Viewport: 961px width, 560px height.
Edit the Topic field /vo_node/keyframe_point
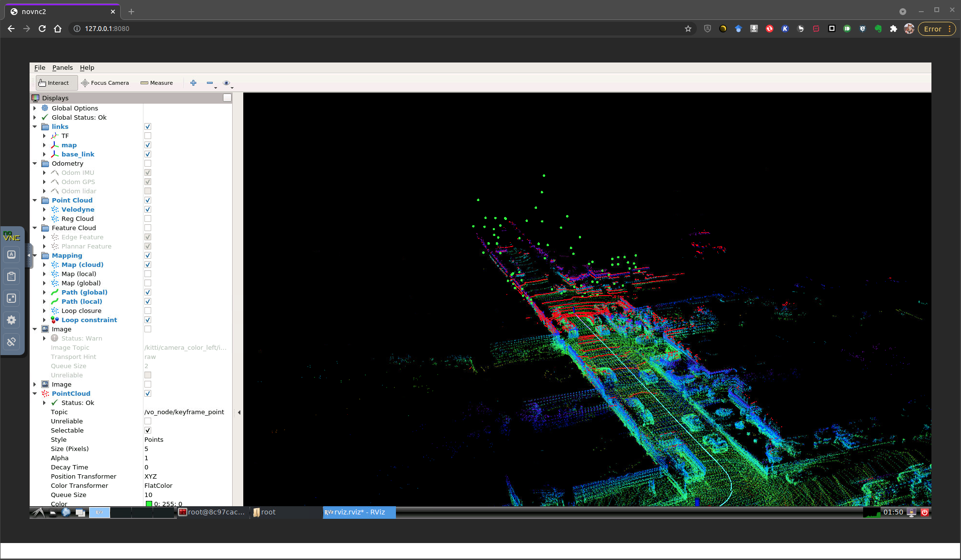[x=184, y=412]
